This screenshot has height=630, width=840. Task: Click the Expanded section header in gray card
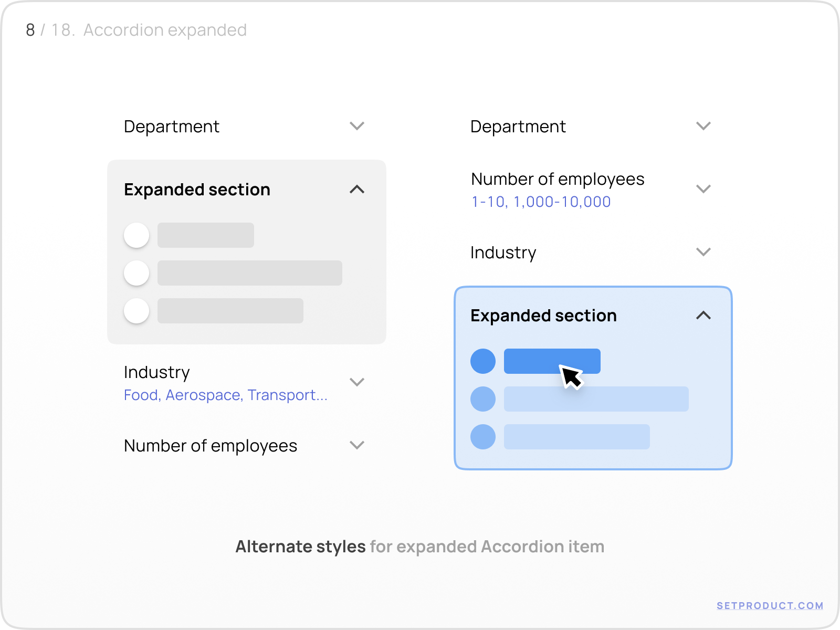pyautogui.click(x=197, y=190)
